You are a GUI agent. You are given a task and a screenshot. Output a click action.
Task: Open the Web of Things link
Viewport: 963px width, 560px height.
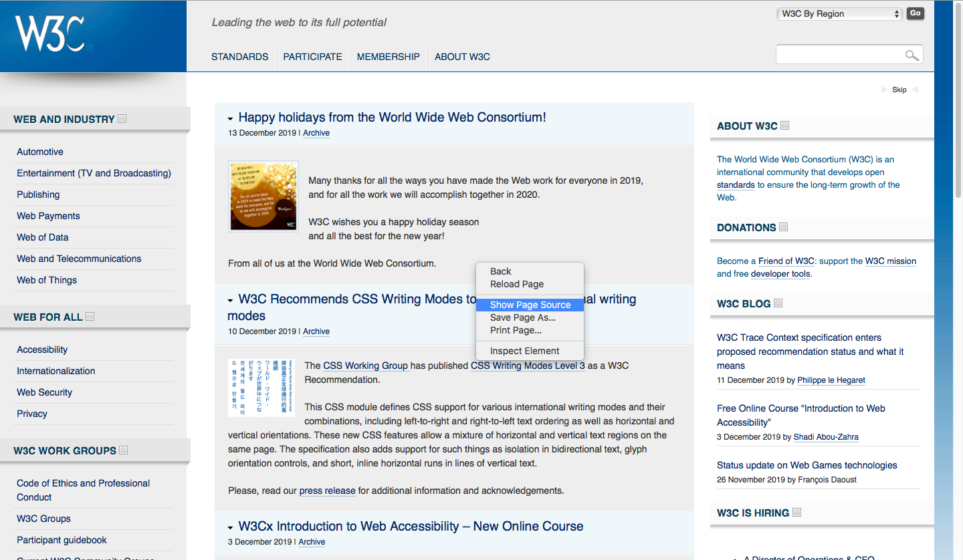47,280
